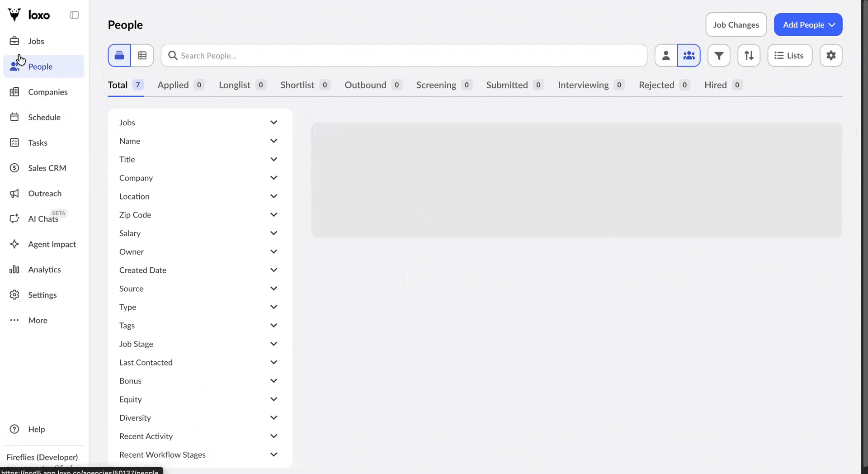This screenshot has width=868, height=474.
Task: Click the Loxo logo icon
Action: coord(14,15)
